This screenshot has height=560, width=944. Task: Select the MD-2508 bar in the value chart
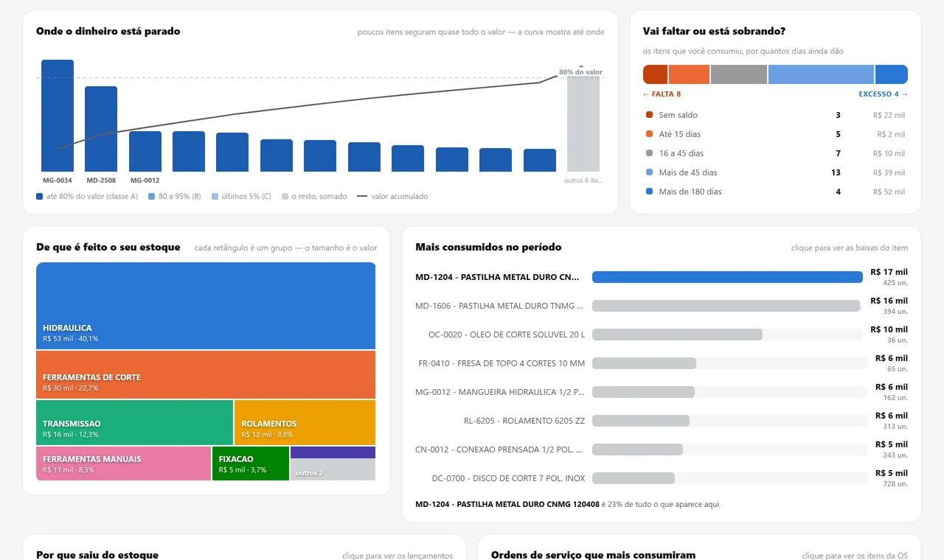101,129
